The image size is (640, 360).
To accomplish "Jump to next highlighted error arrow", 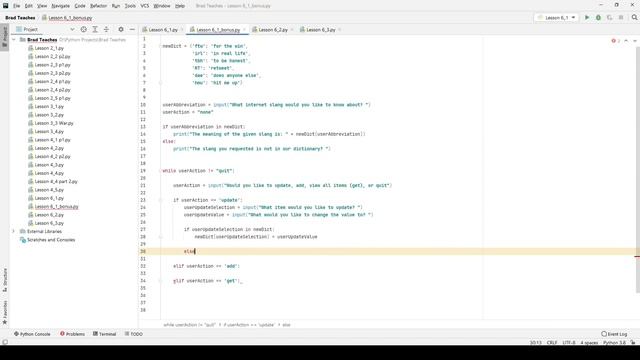I will 635,41.
